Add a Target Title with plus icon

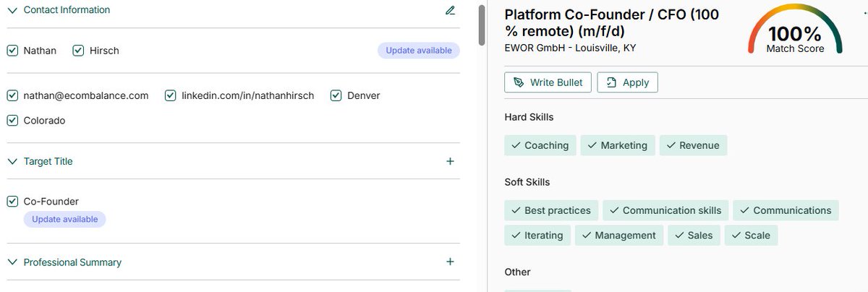pos(450,161)
